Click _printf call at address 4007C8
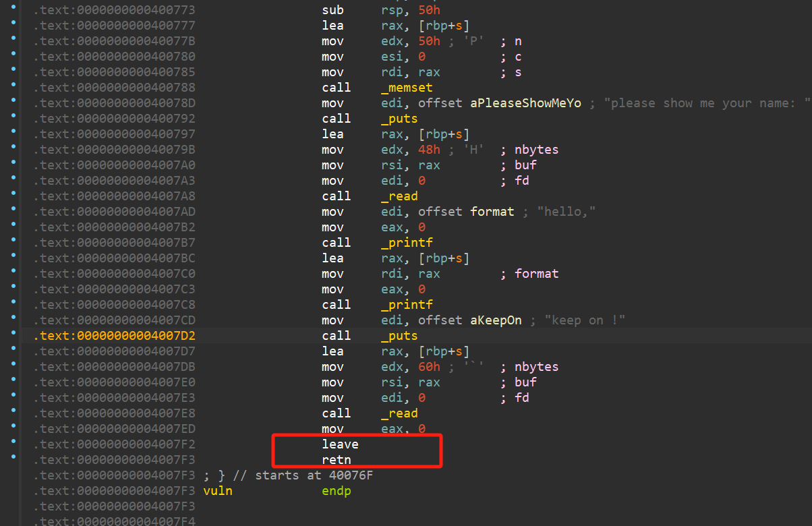The width and height of the screenshot is (812, 526). tap(407, 305)
